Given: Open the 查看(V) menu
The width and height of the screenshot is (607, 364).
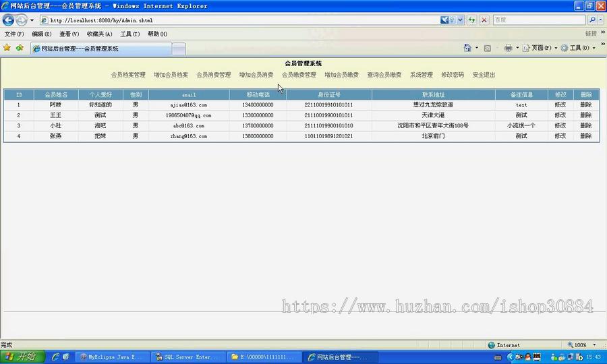Looking at the screenshot, I should (x=69, y=34).
